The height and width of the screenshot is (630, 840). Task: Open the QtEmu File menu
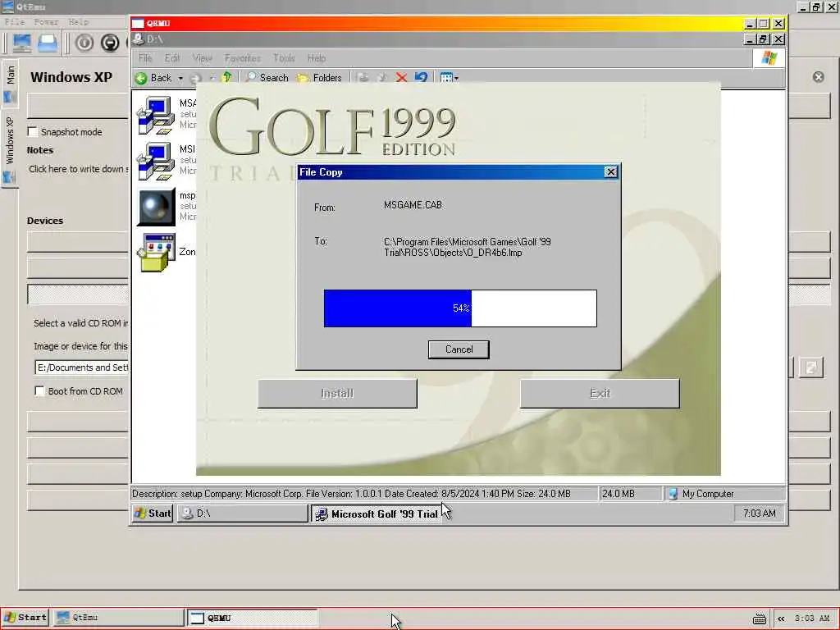(15, 22)
